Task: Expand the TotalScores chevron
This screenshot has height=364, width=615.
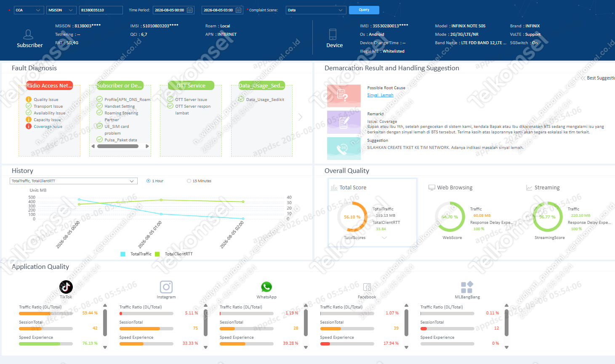Action: pos(384,238)
